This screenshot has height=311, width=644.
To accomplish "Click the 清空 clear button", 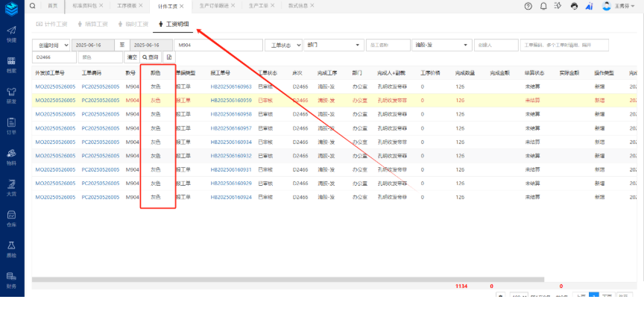I will tap(132, 57).
